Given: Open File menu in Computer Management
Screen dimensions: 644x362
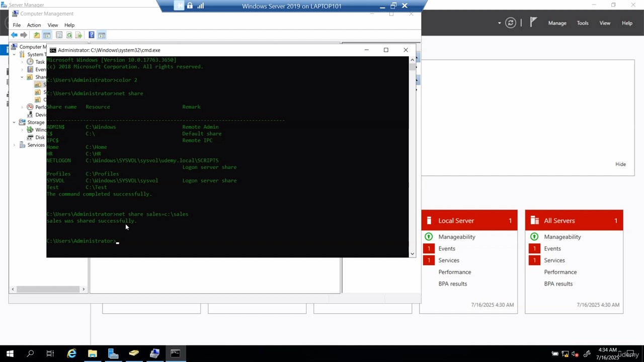Looking at the screenshot, I should click(17, 25).
